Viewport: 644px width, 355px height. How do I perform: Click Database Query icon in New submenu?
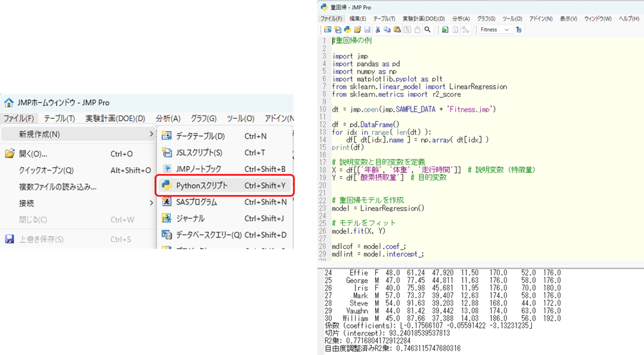166,235
